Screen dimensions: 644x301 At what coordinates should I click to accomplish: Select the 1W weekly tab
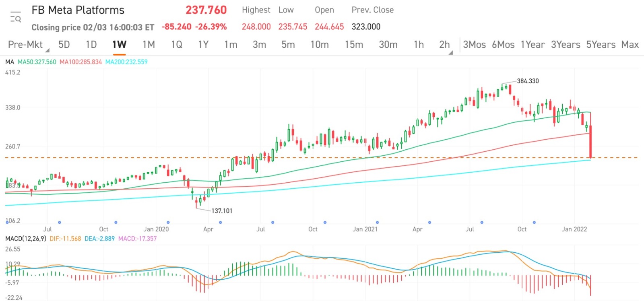[x=119, y=45]
